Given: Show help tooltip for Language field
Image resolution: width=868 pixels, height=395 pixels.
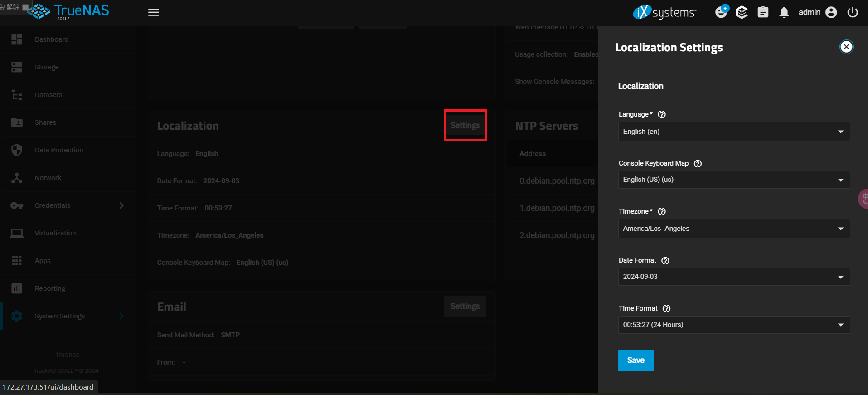Looking at the screenshot, I should coord(662,114).
